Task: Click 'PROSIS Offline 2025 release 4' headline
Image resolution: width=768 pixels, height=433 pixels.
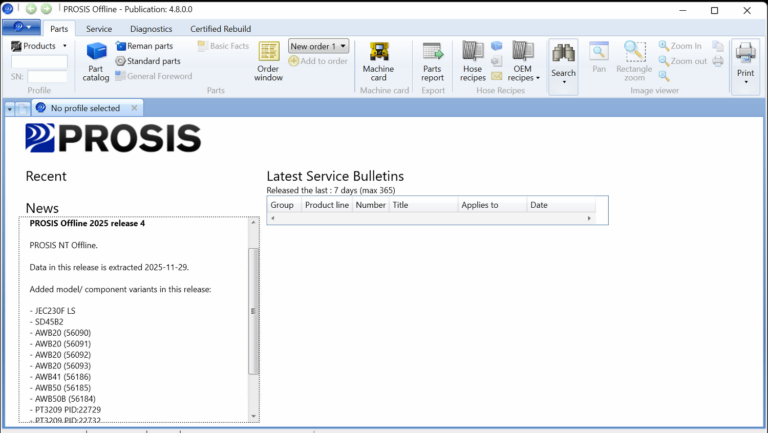Action: pos(87,223)
